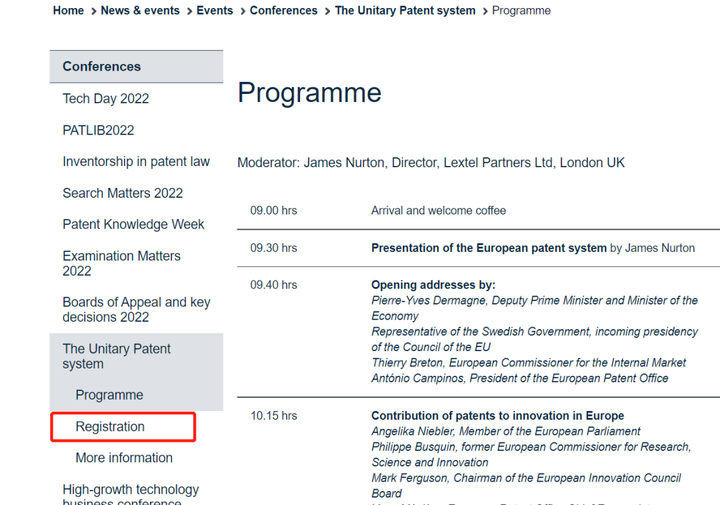720x505 pixels.
Task: Select Inventorship in patent law
Action: pos(136,162)
